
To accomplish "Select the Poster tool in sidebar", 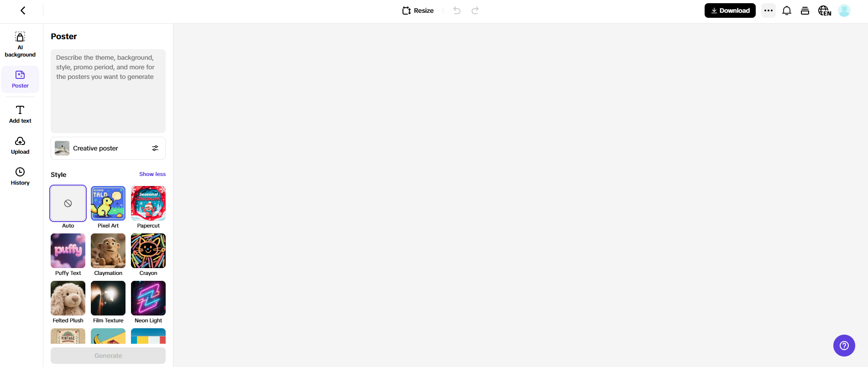I will point(20,79).
